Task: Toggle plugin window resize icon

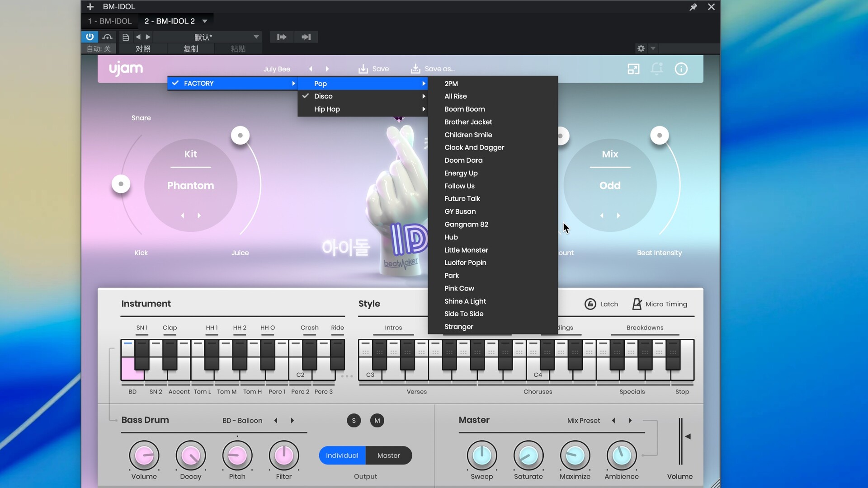Action: pyautogui.click(x=633, y=69)
